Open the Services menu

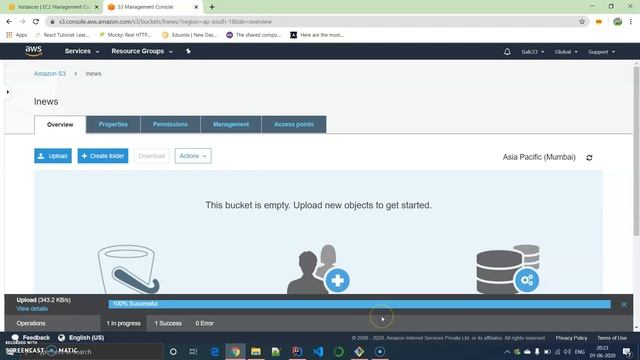[82, 51]
